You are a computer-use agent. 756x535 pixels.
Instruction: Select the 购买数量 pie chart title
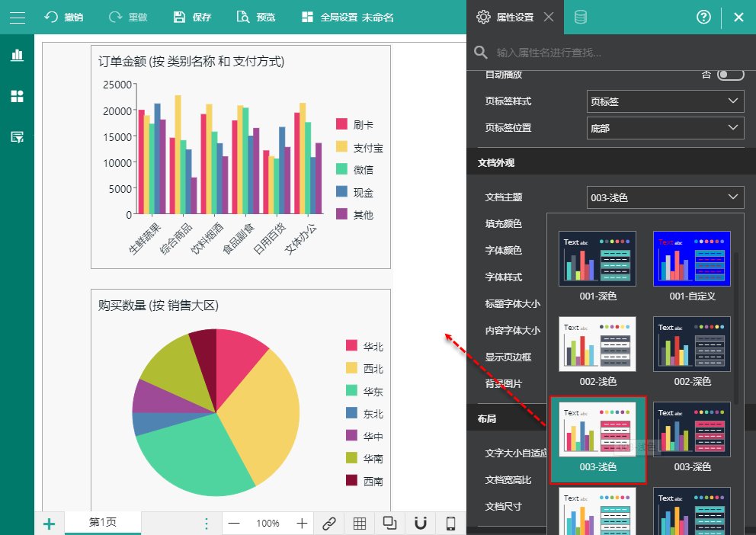(x=159, y=305)
